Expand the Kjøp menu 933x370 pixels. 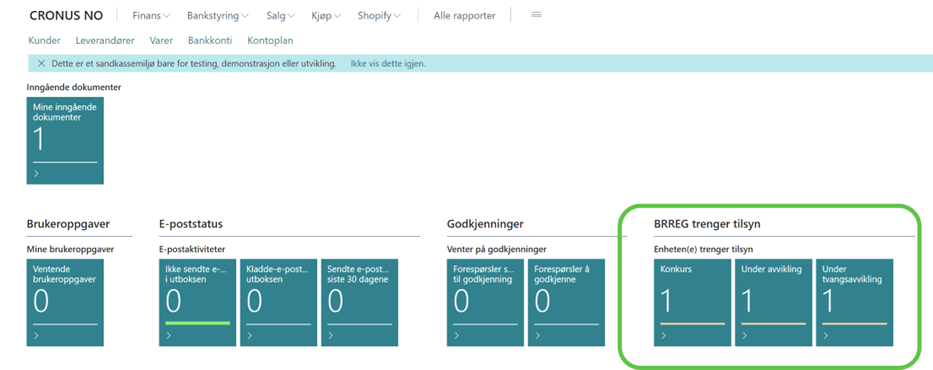point(326,15)
